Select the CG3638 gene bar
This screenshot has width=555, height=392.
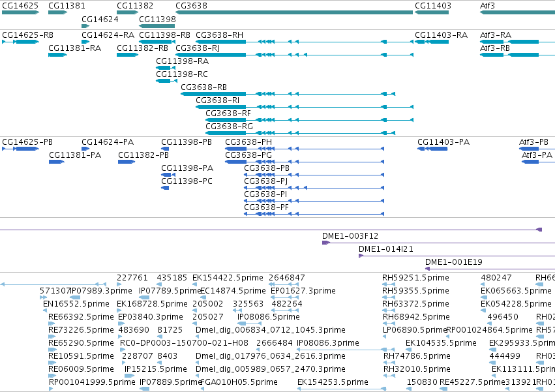point(294,12)
